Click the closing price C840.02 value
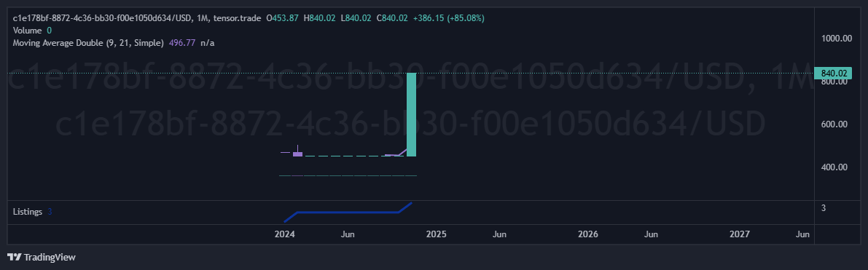The image size is (868, 270). click(x=392, y=18)
